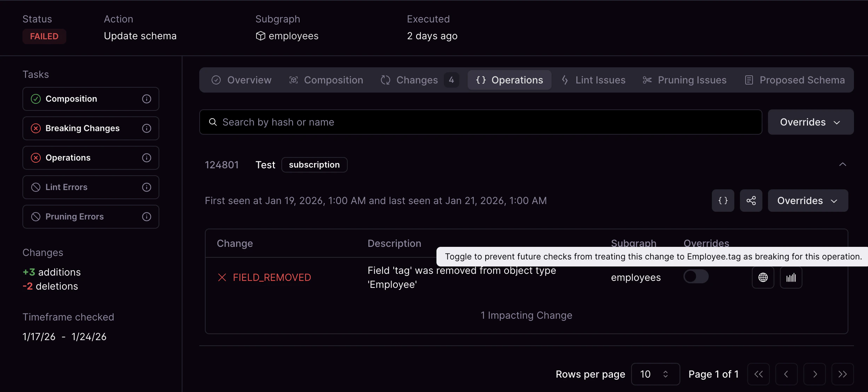Jump to the last page with double chevron
The width and height of the screenshot is (868, 392).
(x=843, y=374)
